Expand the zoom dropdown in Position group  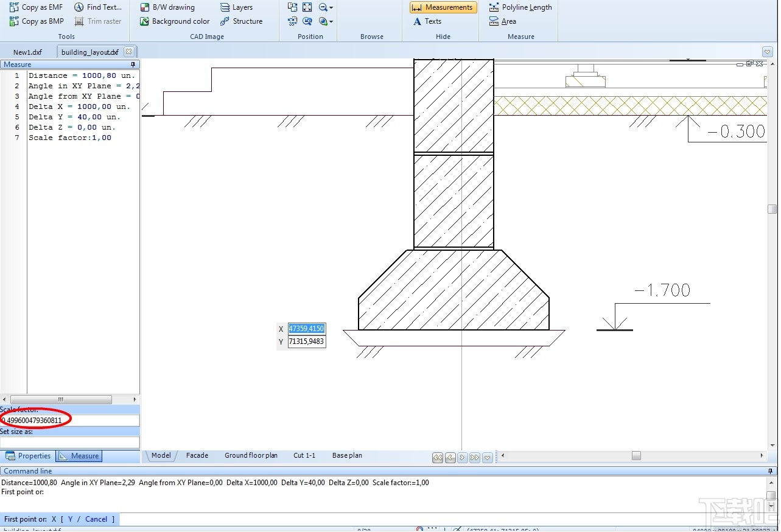pos(331,8)
